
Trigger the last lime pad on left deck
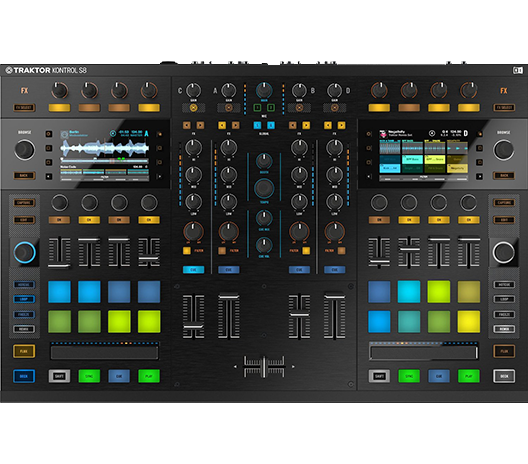[149, 322]
